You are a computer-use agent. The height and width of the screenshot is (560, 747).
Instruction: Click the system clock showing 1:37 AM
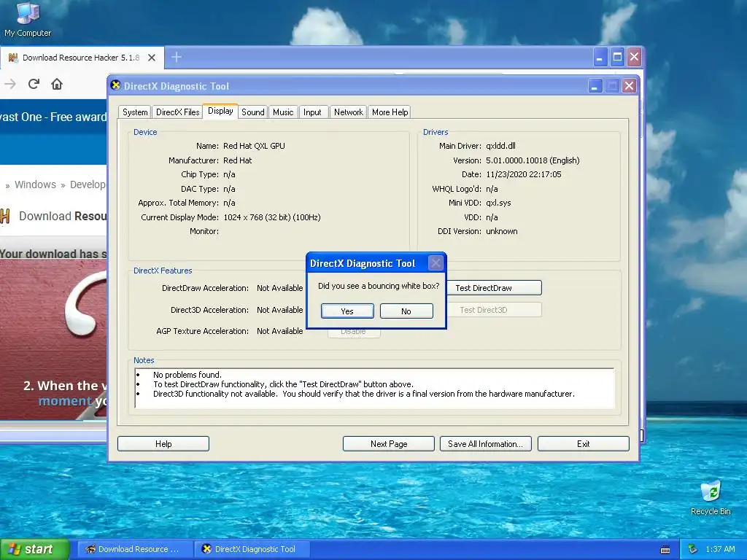click(x=720, y=549)
